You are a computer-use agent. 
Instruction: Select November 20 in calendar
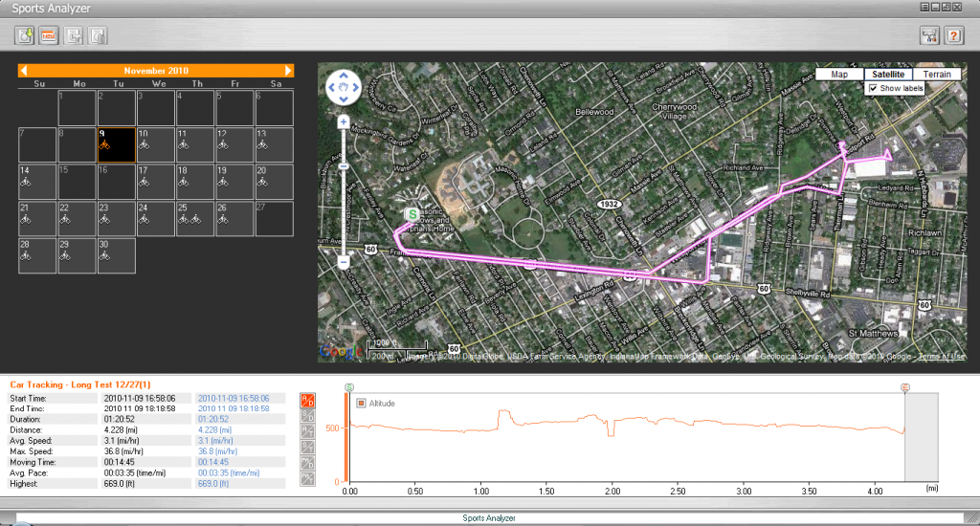click(x=274, y=182)
